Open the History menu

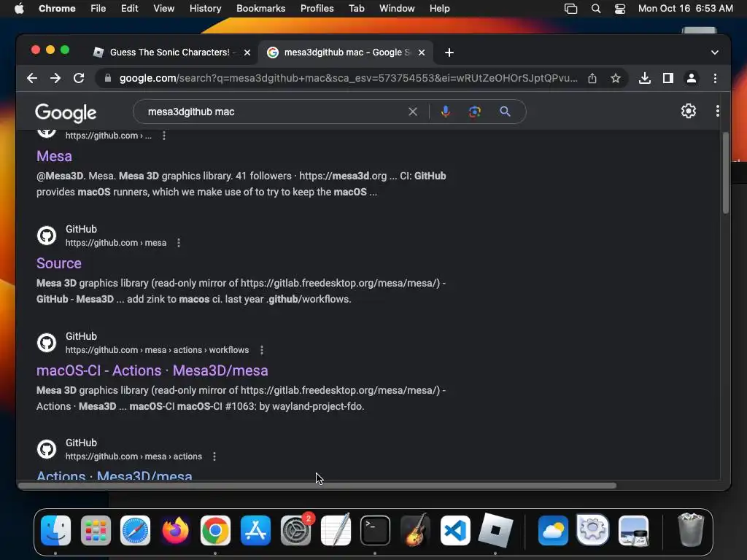205,9
